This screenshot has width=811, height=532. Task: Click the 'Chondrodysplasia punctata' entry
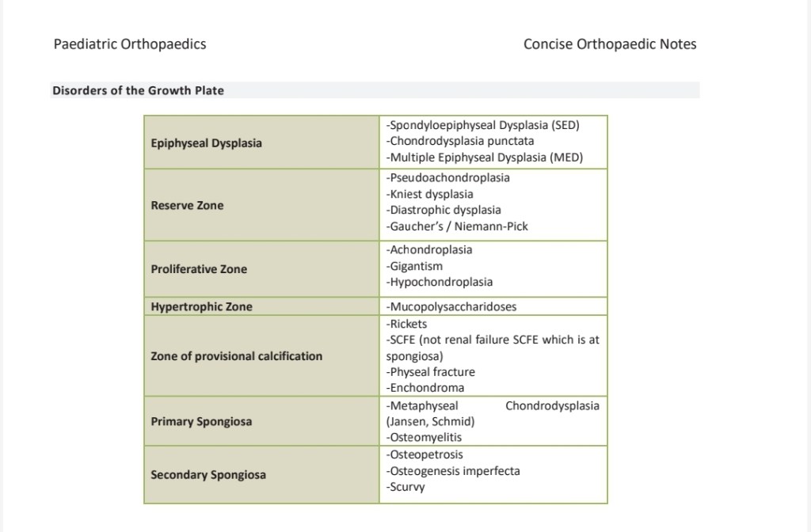coord(460,141)
